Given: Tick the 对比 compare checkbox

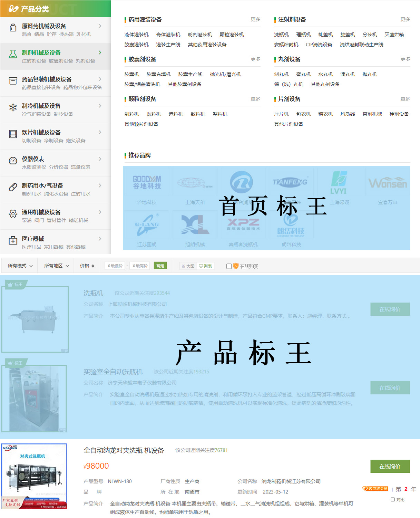Looking at the screenshot, I should (393, 499).
